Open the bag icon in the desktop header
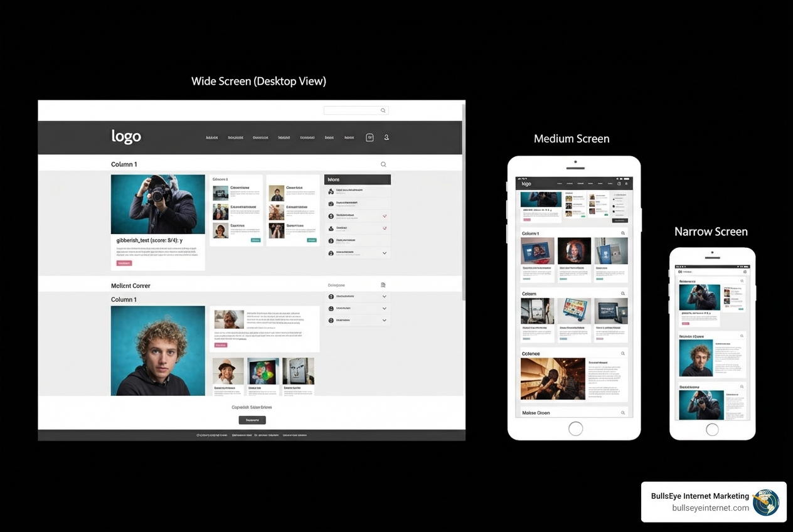The height and width of the screenshot is (532, 793). 370,137
